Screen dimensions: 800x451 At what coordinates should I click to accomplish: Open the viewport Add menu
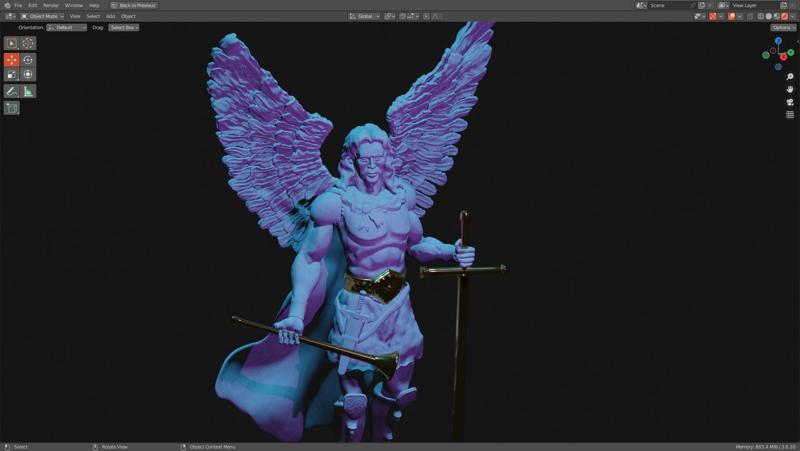110,16
